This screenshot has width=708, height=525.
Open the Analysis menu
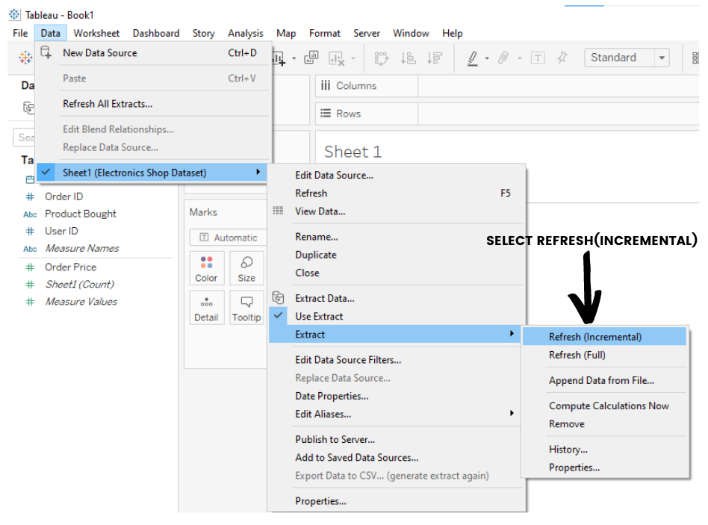(x=246, y=33)
